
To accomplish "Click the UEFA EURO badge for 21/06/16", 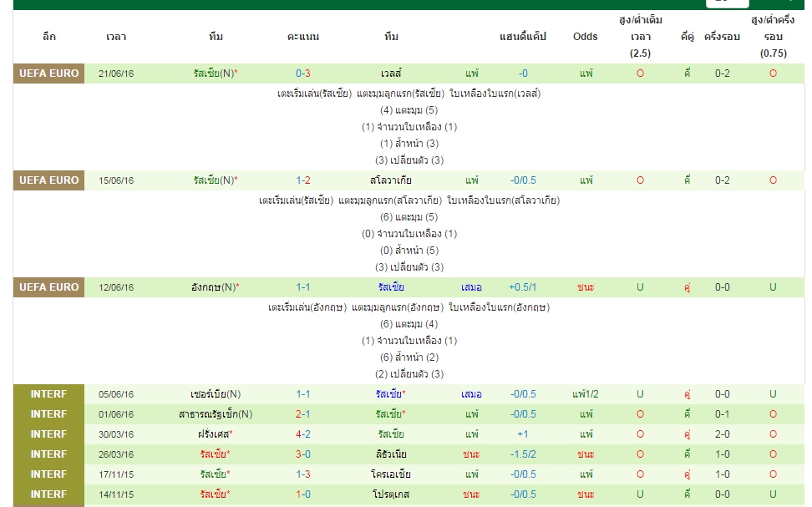I will pyautogui.click(x=48, y=74).
